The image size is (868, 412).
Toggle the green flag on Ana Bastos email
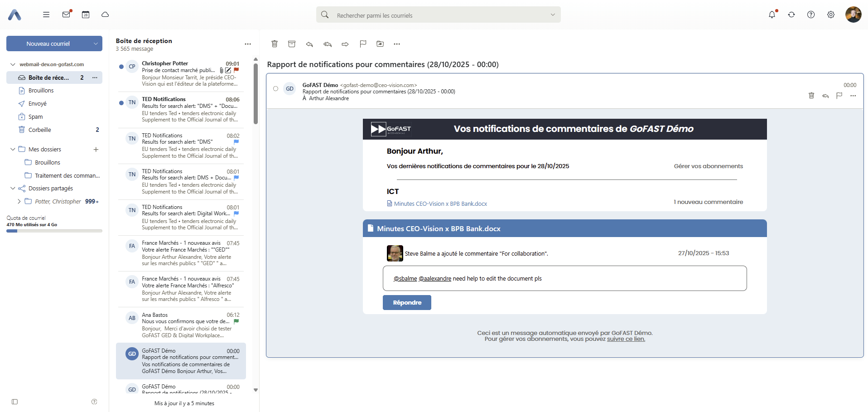pyautogui.click(x=236, y=322)
